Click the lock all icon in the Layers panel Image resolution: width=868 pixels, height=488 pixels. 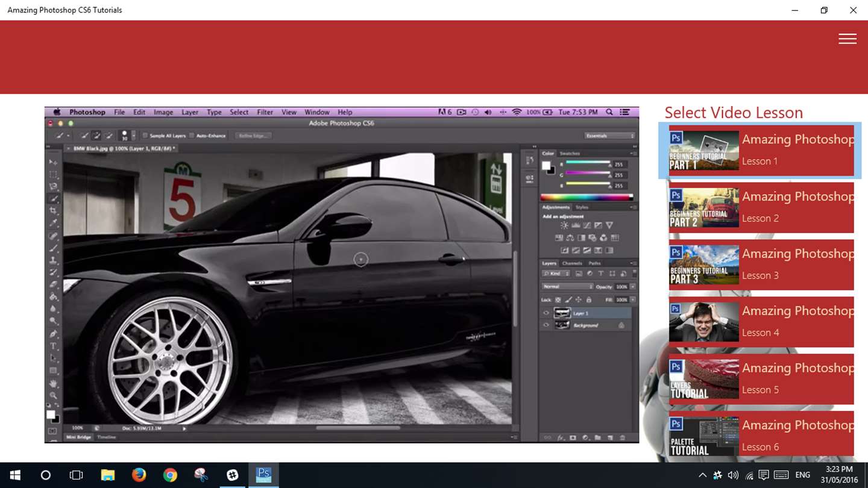(589, 299)
